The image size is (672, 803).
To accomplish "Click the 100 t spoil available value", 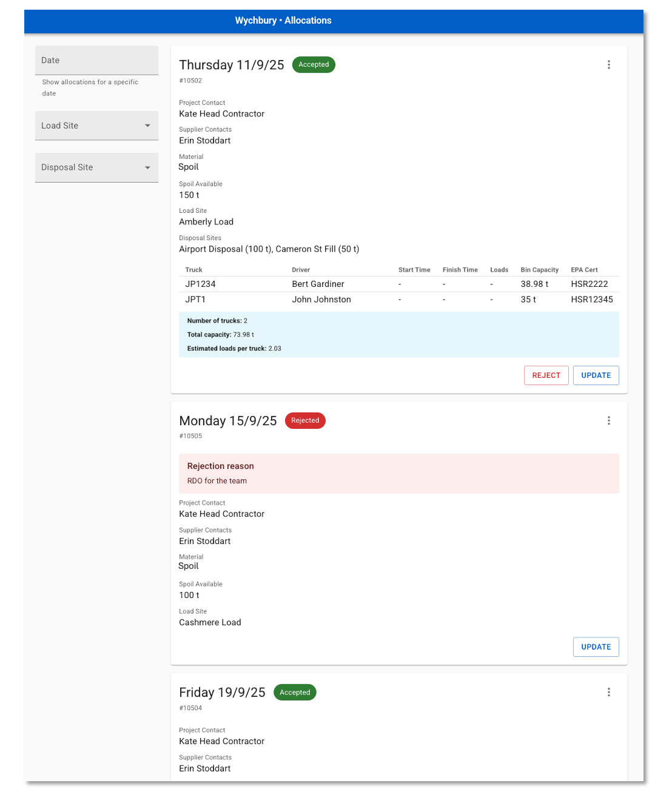I will 189,596.
